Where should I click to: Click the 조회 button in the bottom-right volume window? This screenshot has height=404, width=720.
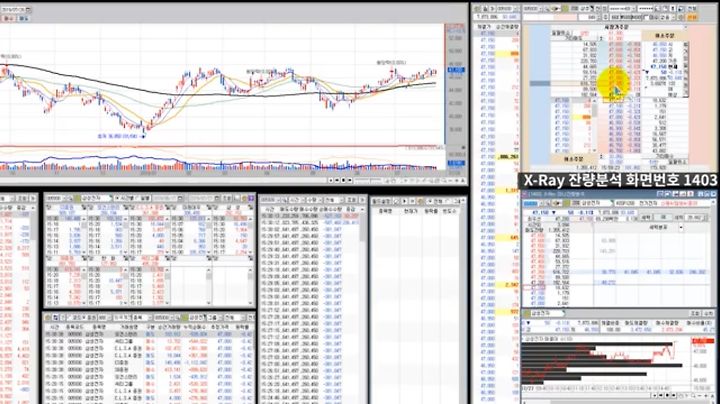(x=695, y=314)
